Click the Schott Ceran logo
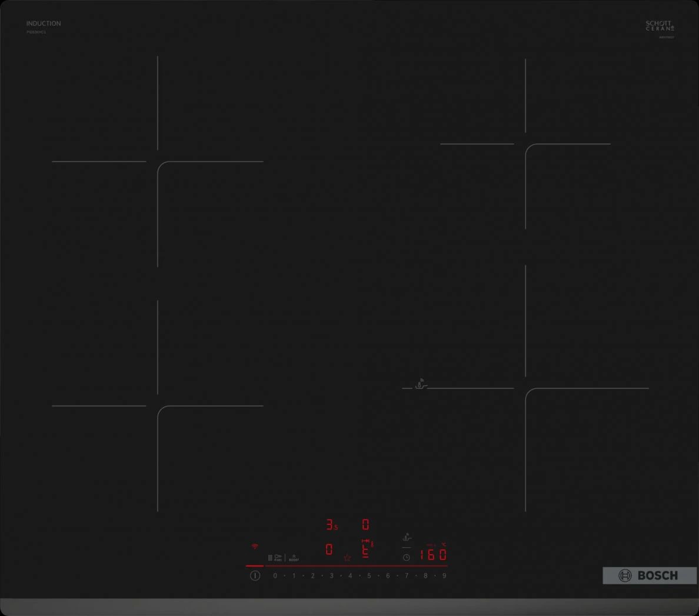 [x=660, y=26]
